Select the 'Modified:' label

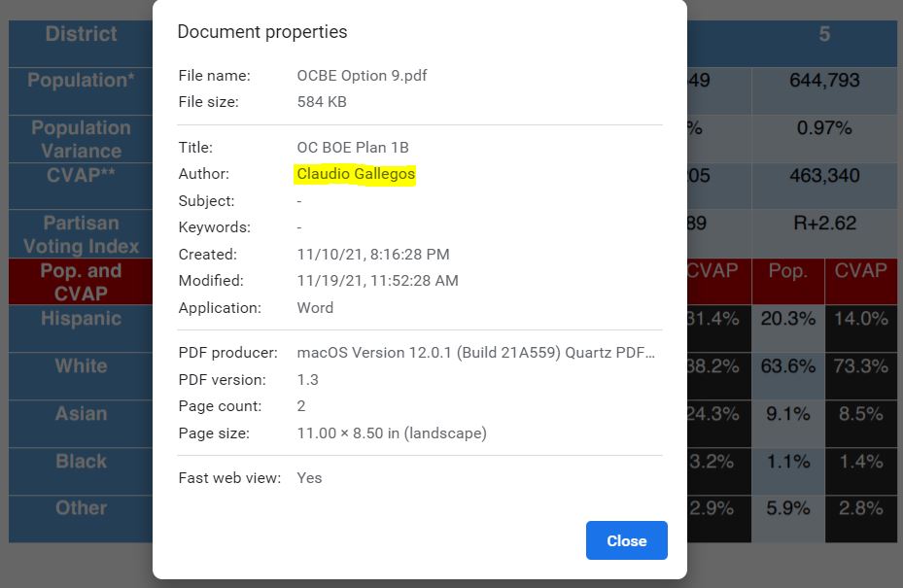tap(211, 281)
